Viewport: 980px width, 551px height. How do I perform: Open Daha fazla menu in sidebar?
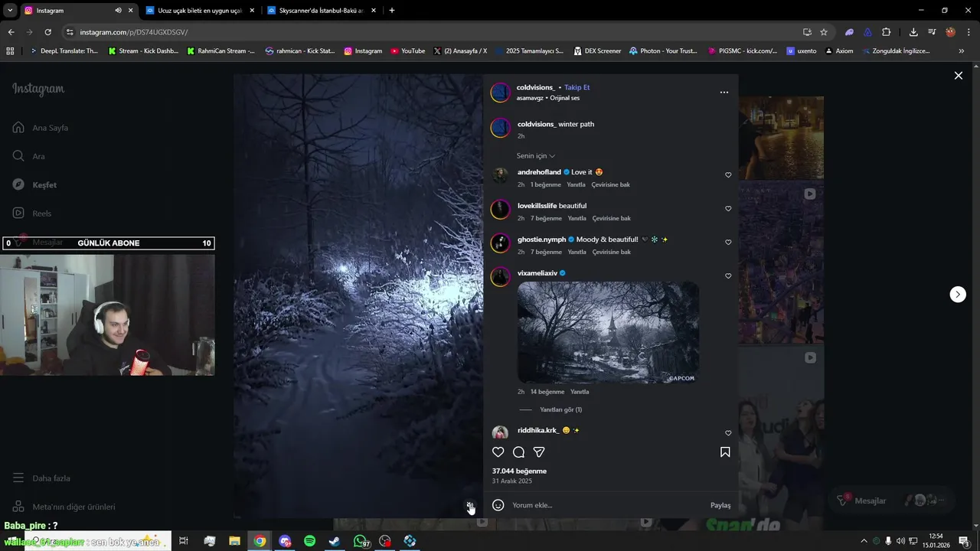coord(41,478)
